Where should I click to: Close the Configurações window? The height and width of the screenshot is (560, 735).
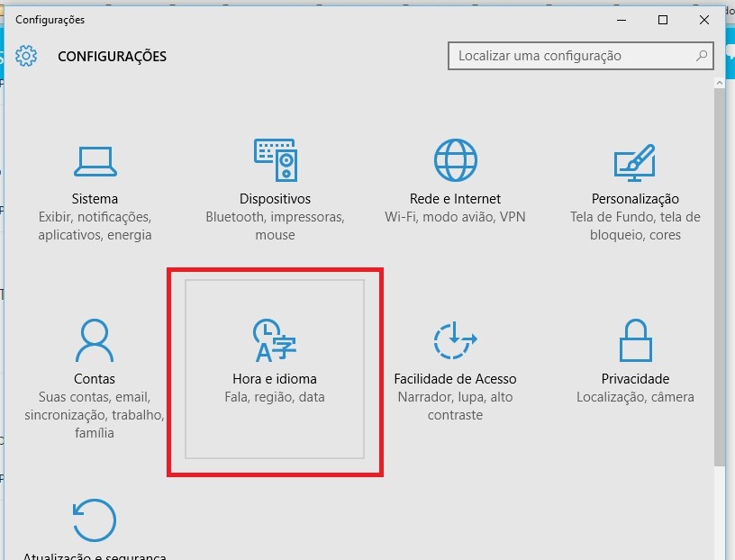coord(704,20)
